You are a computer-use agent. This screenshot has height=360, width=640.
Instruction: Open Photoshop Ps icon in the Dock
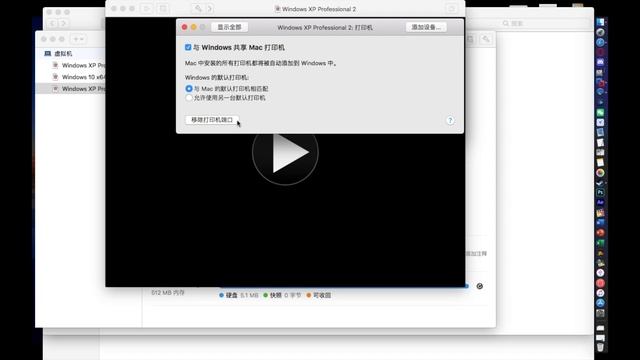pos(600,192)
